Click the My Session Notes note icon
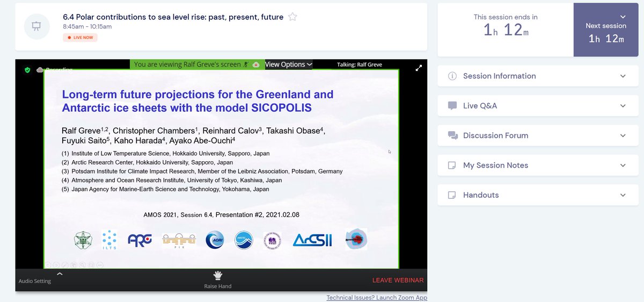This screenshot has width=644, height=302. click(452, 165)
